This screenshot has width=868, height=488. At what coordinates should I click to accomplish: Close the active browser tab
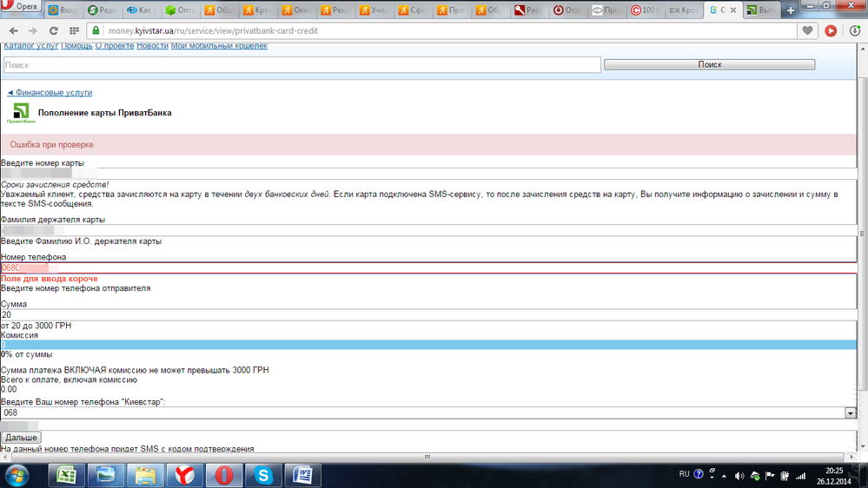(x=733, y=10)
